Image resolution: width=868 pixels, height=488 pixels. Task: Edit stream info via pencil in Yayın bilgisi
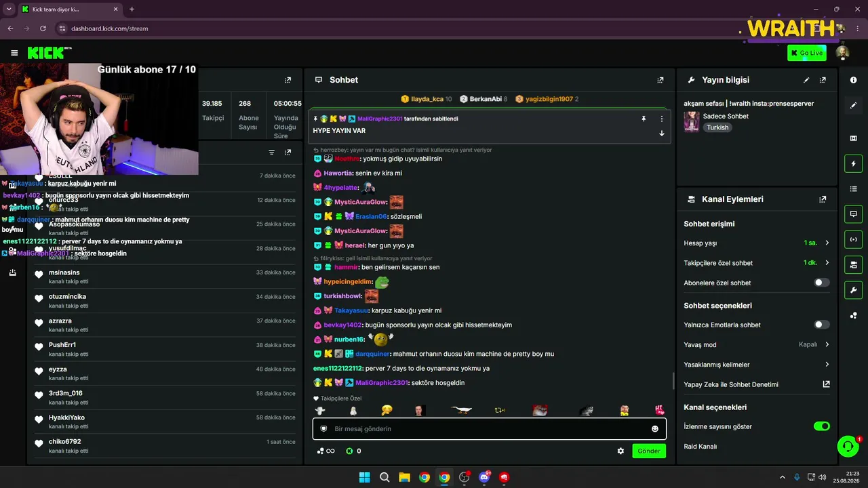tap(806, 80)
